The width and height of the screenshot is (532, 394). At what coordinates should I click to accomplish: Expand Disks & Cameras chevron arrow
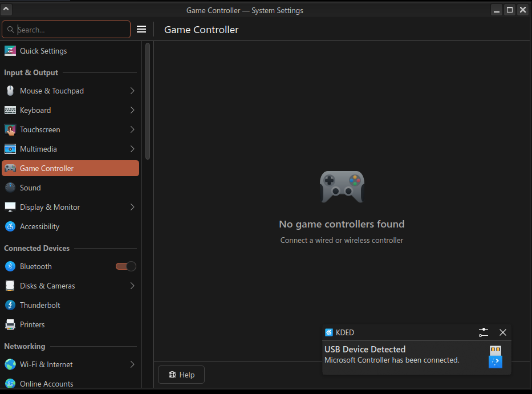click(132, 286)
